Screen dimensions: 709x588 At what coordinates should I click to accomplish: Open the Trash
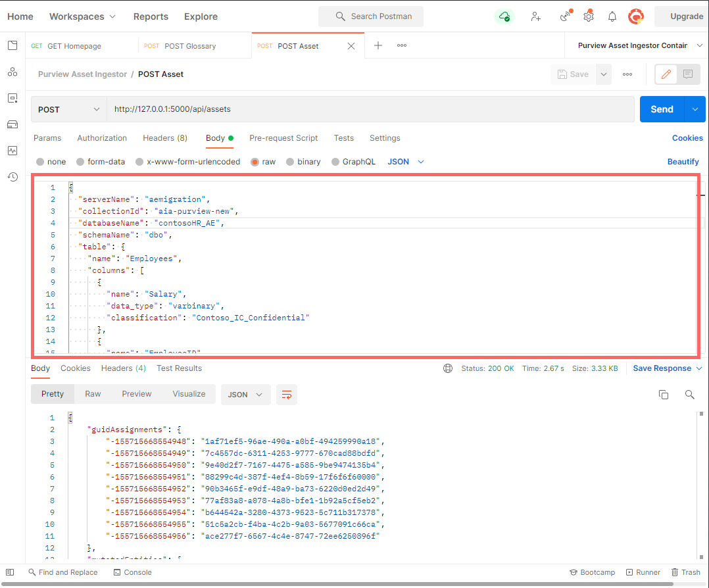click(686, 572)
